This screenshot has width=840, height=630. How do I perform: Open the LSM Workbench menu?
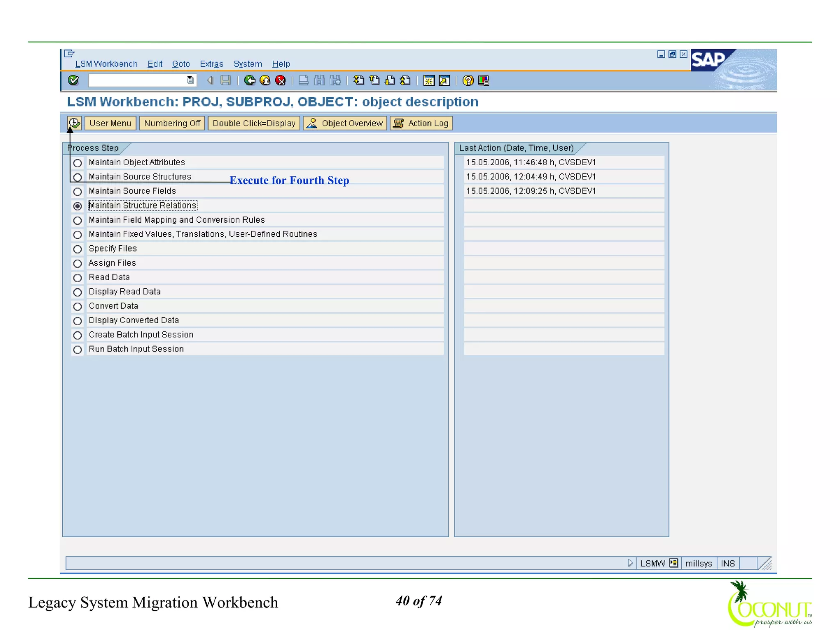pos(106,64)
